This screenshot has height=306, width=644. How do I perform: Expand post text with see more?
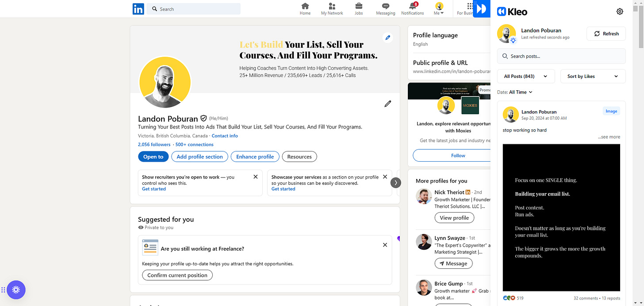tap(609, 137)
